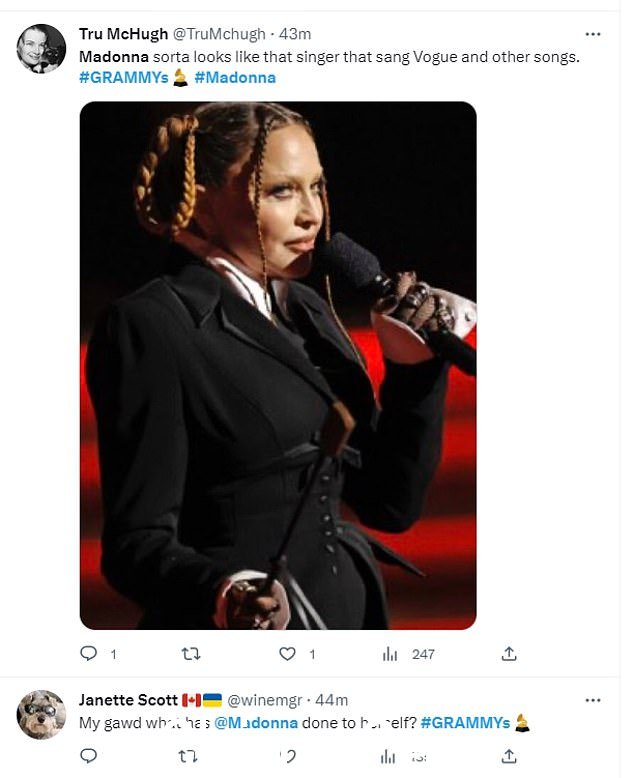Image resolution: width=634 pixels, height=778 pixels.
Task: Open Tru McHugh's profile avatar
Action: pos(41,48)
